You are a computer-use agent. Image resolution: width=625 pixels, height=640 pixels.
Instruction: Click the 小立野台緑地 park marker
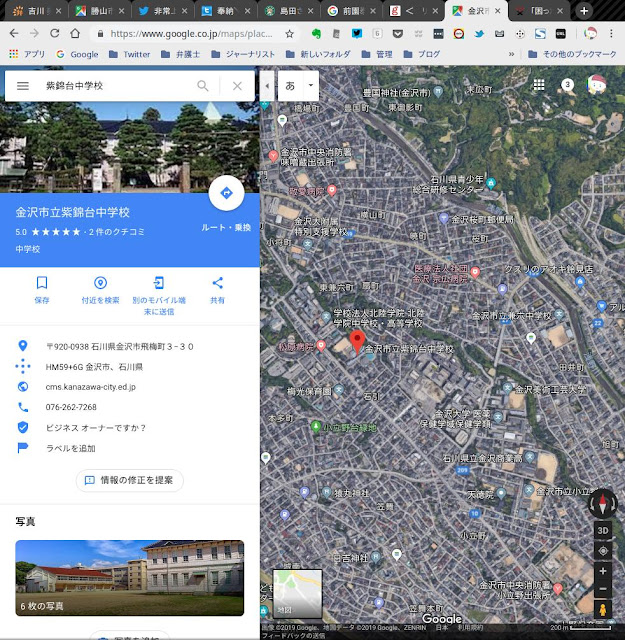pos(316,427)
